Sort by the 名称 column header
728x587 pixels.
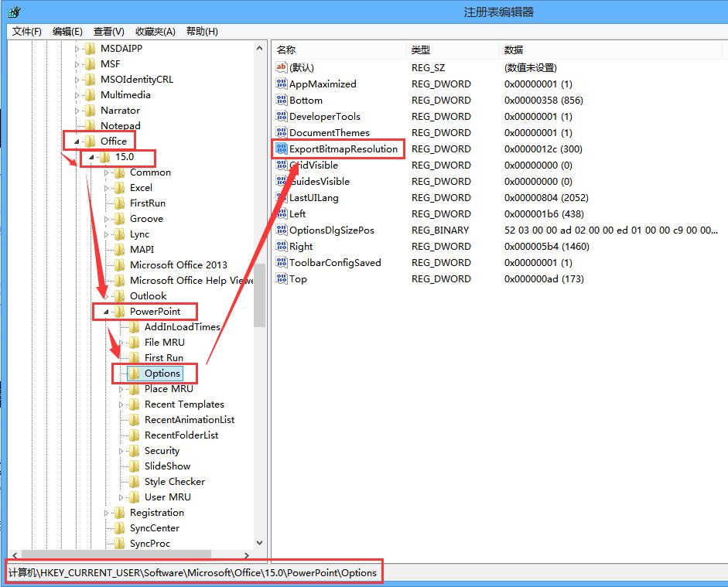pos(339,49)
